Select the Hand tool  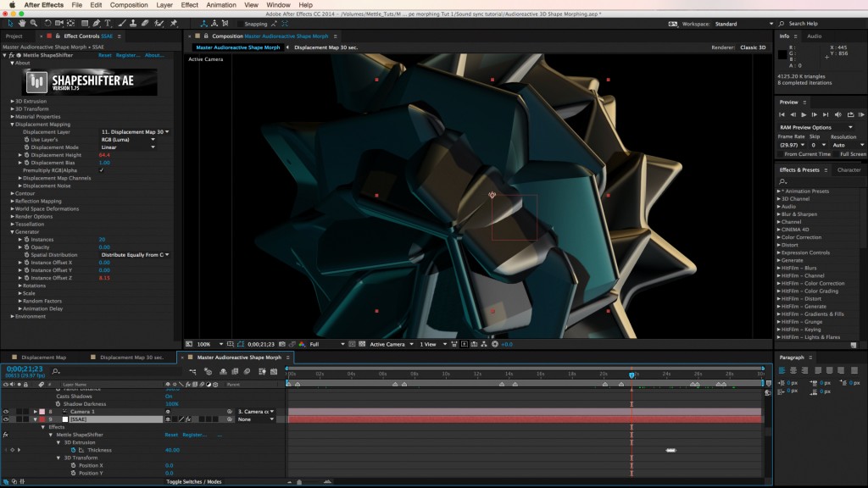(22, 23)
